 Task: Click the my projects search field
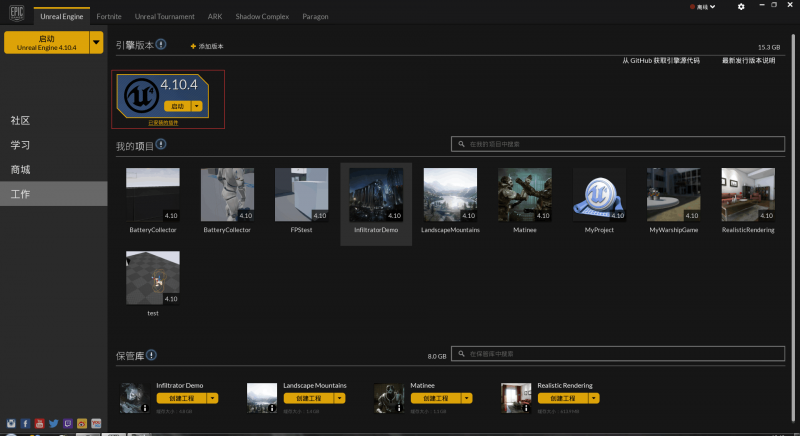coord(618,144)
